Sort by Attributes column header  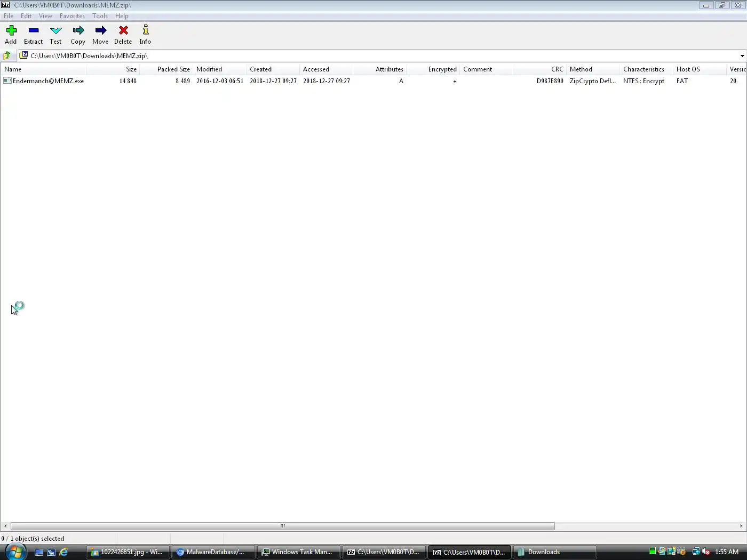pos(380,69)
